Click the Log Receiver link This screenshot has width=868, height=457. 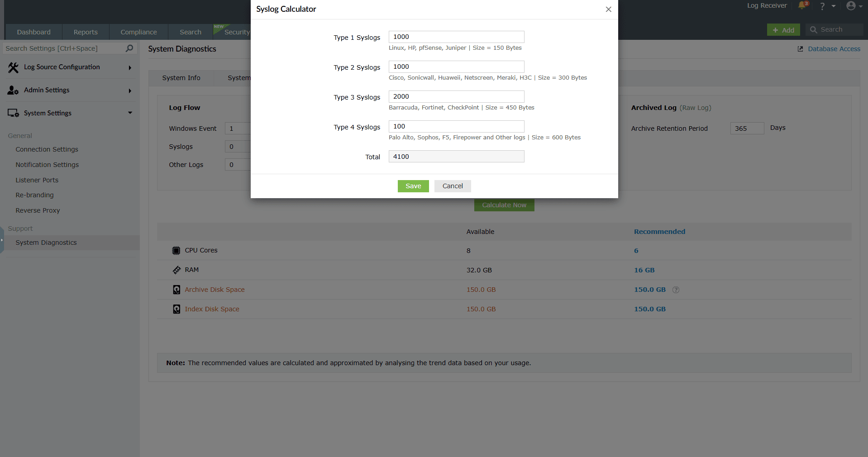click(767, 5)
